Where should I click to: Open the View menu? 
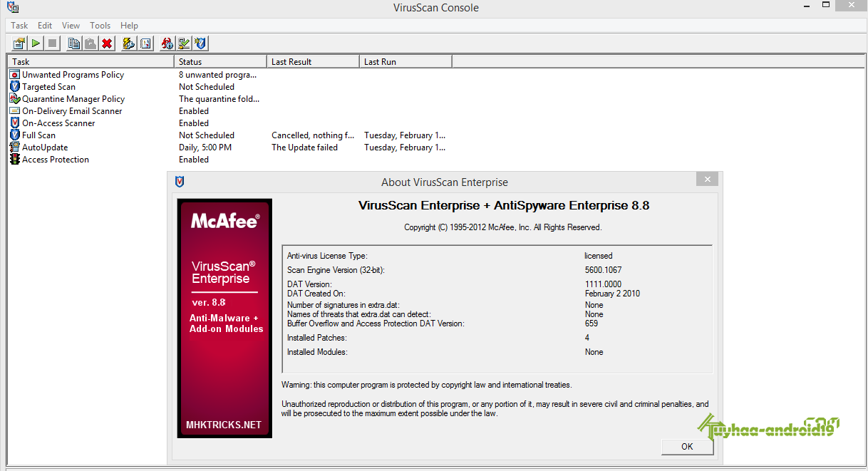tap(71, 26)
